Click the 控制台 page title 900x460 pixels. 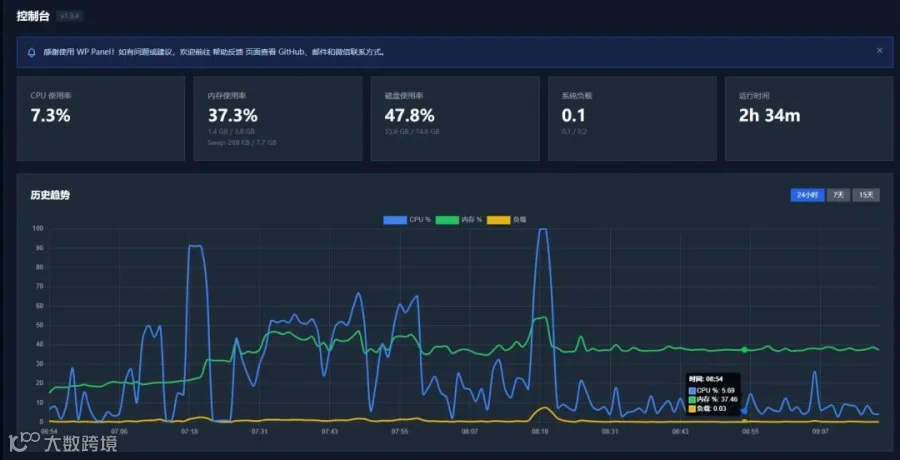point(34,16)
